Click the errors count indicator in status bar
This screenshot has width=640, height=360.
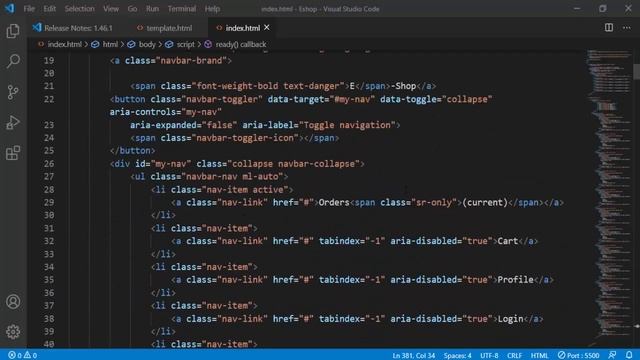[x=15, y=355]
